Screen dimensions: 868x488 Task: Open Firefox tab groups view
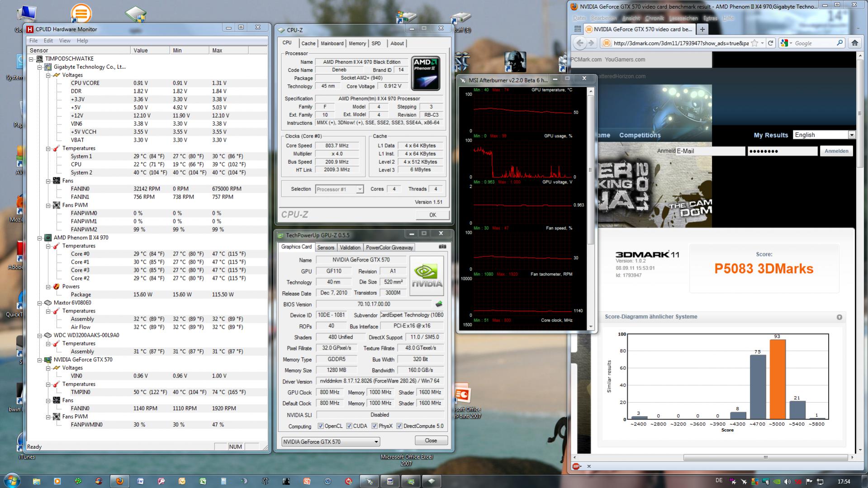click(577, 29)
